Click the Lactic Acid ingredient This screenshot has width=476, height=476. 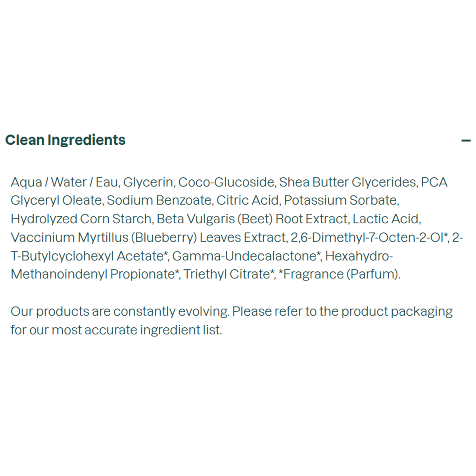coord(386,219)
